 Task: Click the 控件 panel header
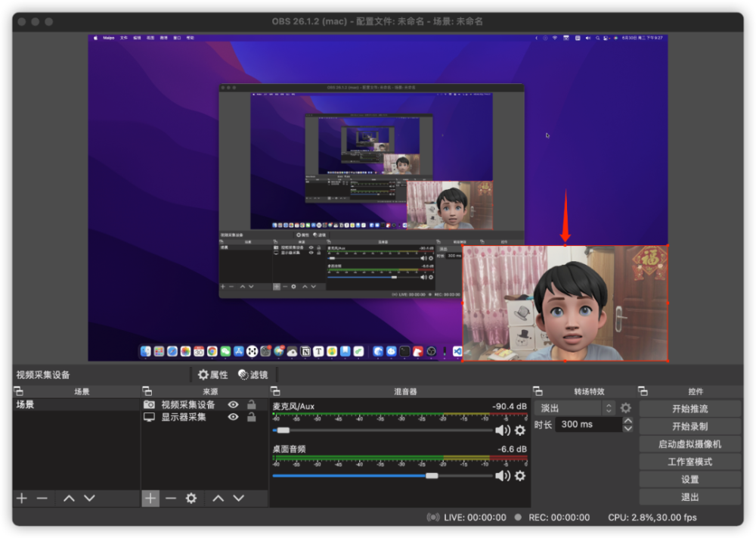tap(696, 392)
